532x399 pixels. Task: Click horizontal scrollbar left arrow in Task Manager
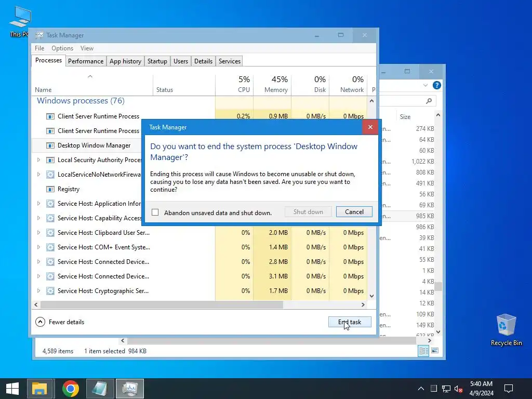(36, 304)
